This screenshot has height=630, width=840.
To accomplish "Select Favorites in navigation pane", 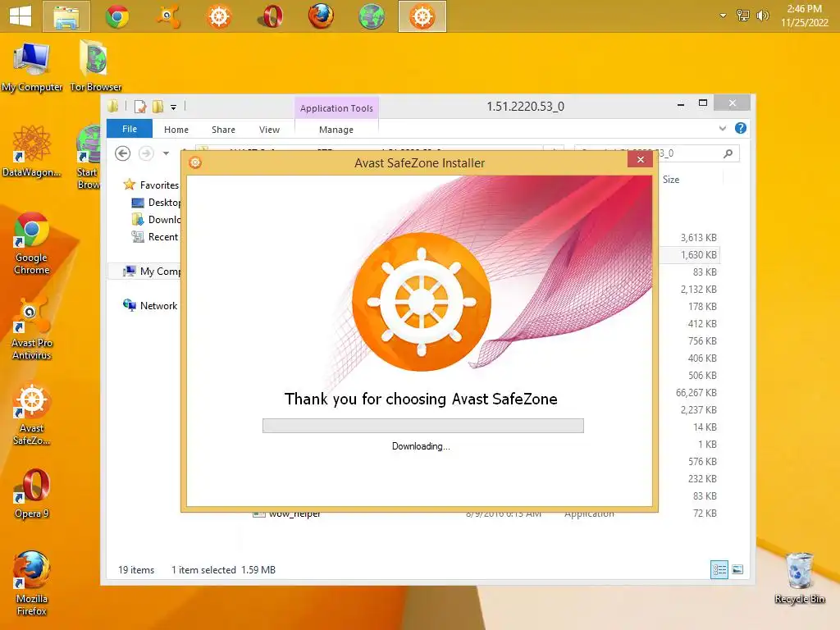I will [152, 185].
